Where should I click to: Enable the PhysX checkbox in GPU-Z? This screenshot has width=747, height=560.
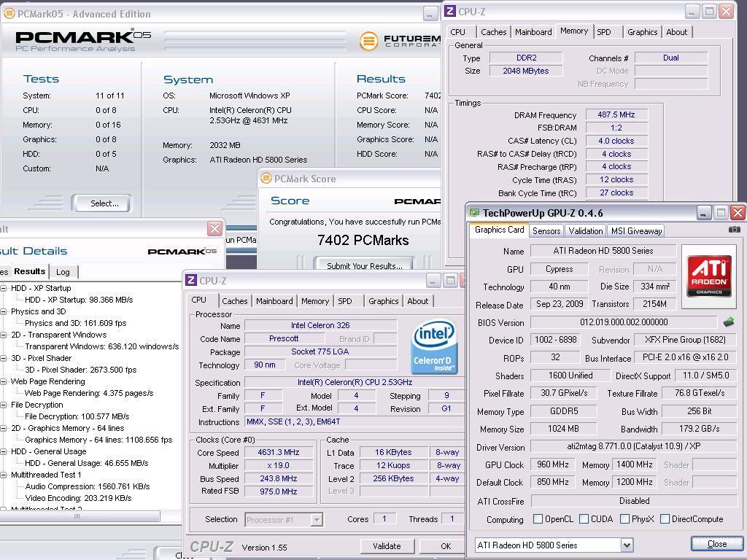(624, 518)
